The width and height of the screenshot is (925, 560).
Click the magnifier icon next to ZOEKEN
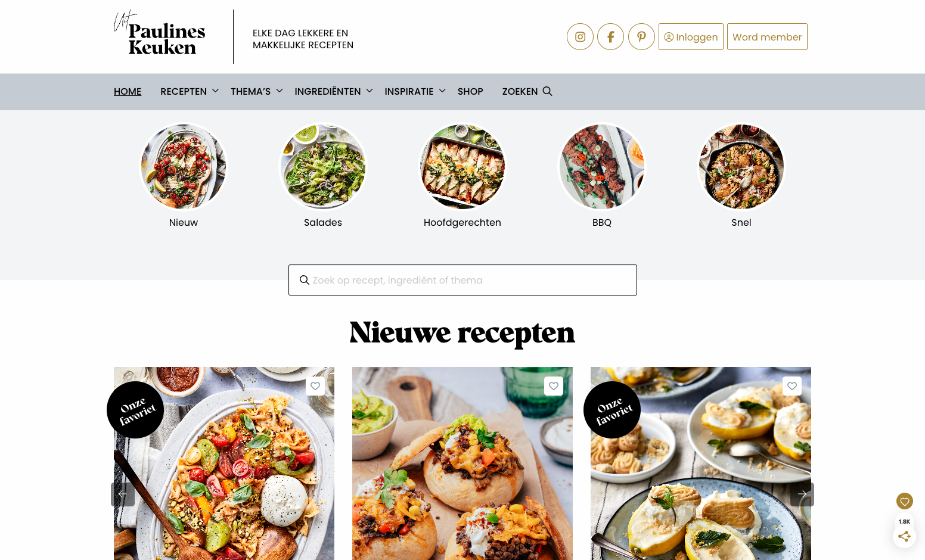click(547, 91)
